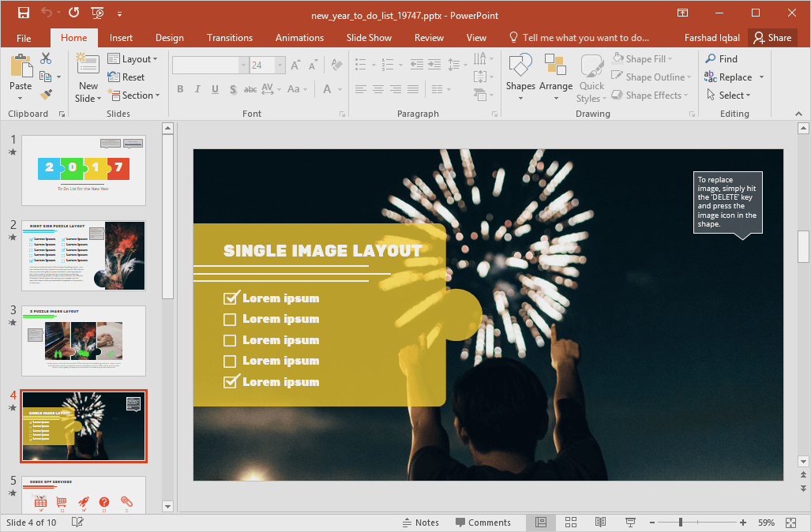The width and height of the screenshot is (811, 532).
Task: Click the Save icon in the quick access toolbar
Action: 23,13
